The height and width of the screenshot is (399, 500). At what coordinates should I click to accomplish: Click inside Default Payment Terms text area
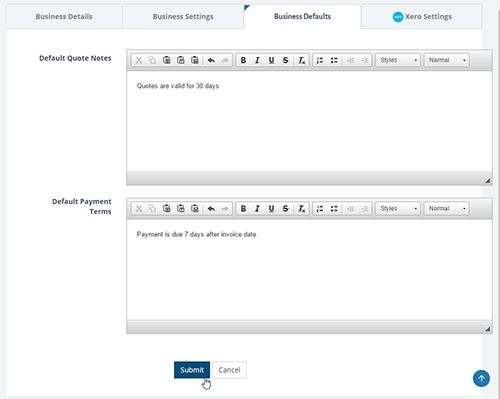coord(309,270)
